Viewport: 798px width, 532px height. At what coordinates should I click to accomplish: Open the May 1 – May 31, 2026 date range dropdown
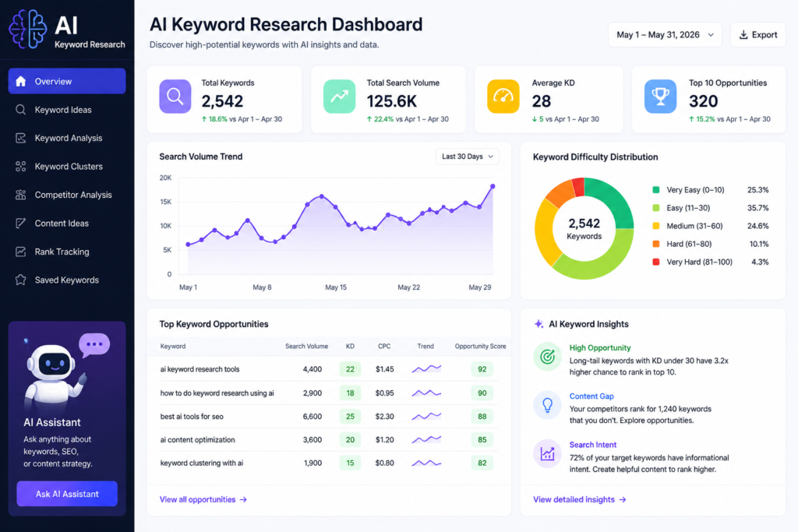coord(665,34)
